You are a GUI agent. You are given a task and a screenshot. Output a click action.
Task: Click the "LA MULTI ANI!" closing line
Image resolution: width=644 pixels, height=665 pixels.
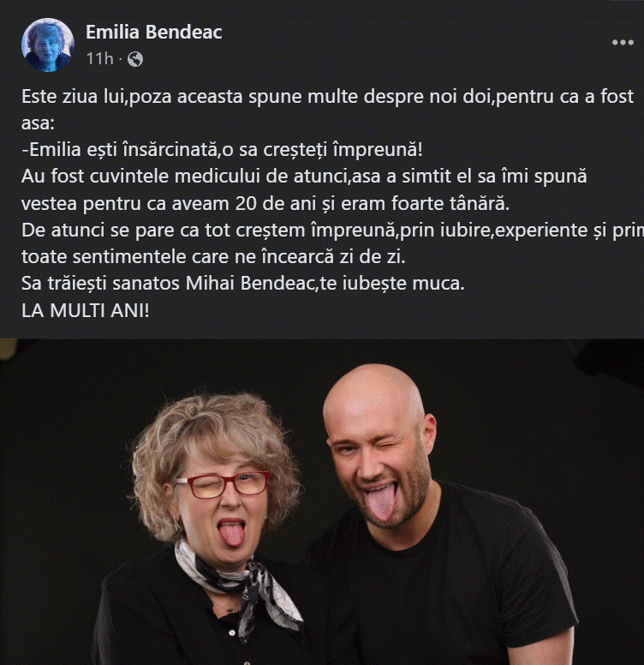pyautogui.click(x=85, y=310)
